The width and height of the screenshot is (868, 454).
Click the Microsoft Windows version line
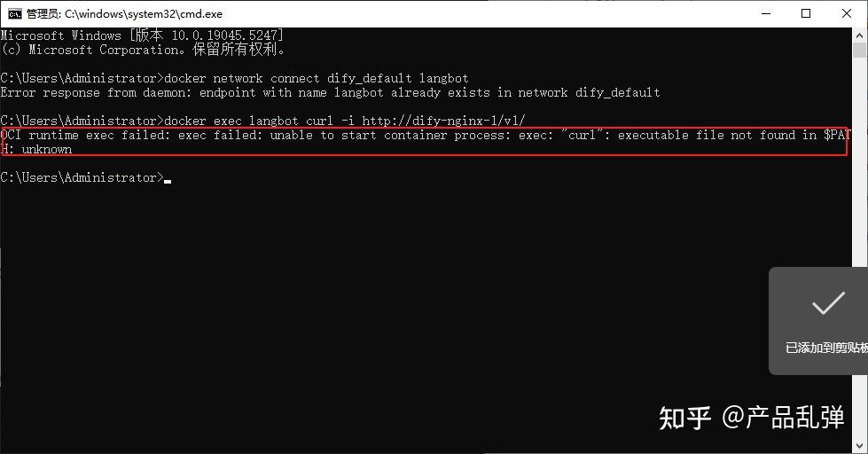point(142,35)
